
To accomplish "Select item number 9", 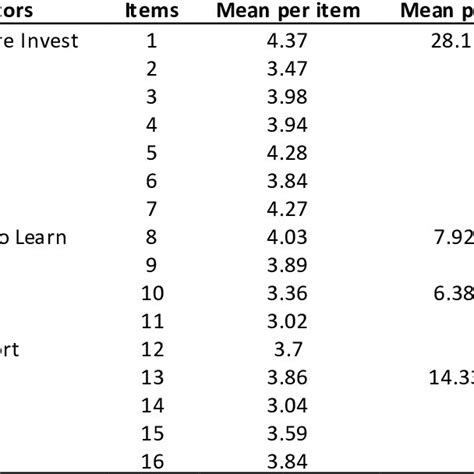I will [x=151, y=265].
